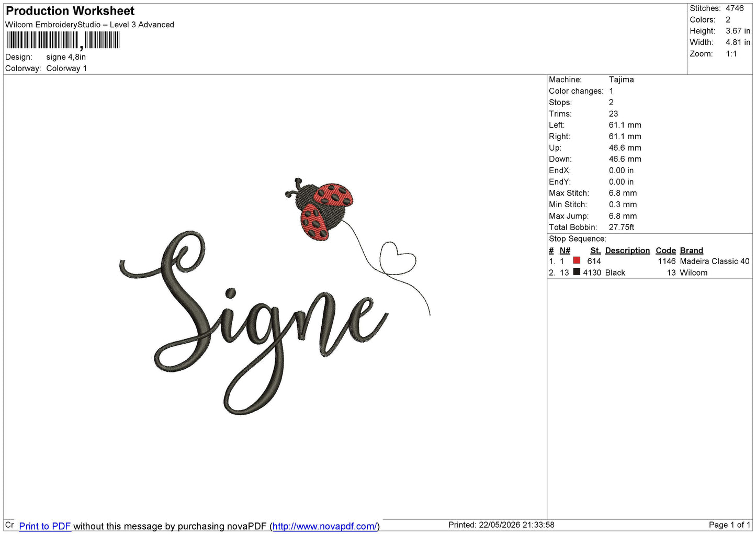This screenshot has width=756, height=534.
Task: Click the Zoom value 1:1
Action: point(731,54)
